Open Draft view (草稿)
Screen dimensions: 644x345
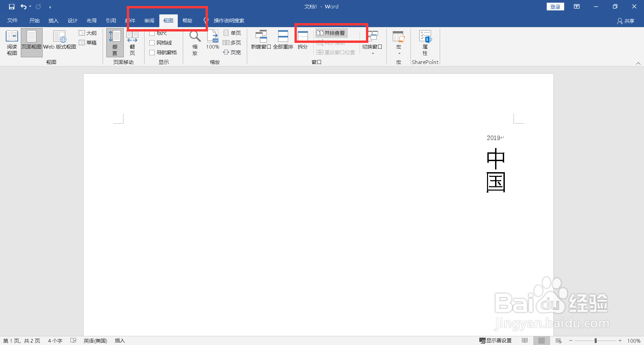(x=88, y=43)
